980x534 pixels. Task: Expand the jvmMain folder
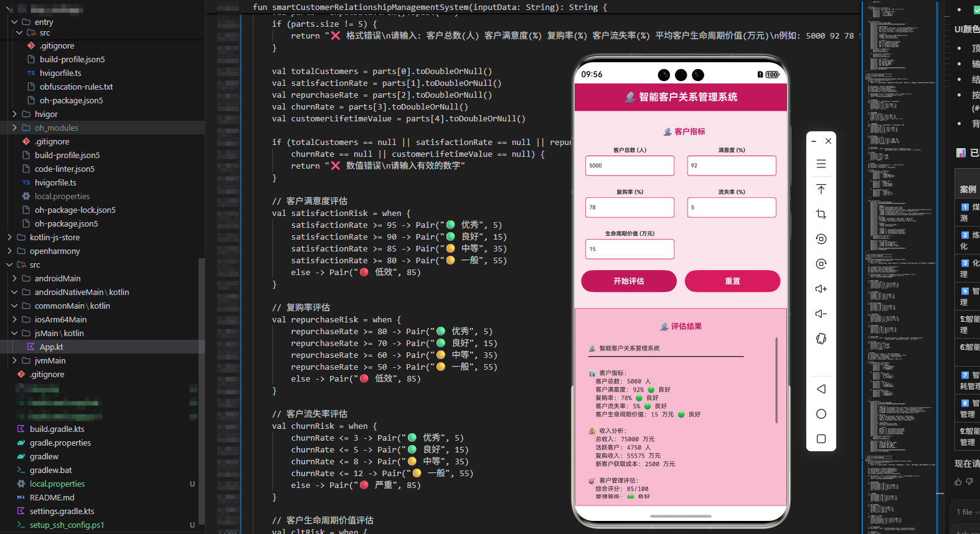click(14, 360)
